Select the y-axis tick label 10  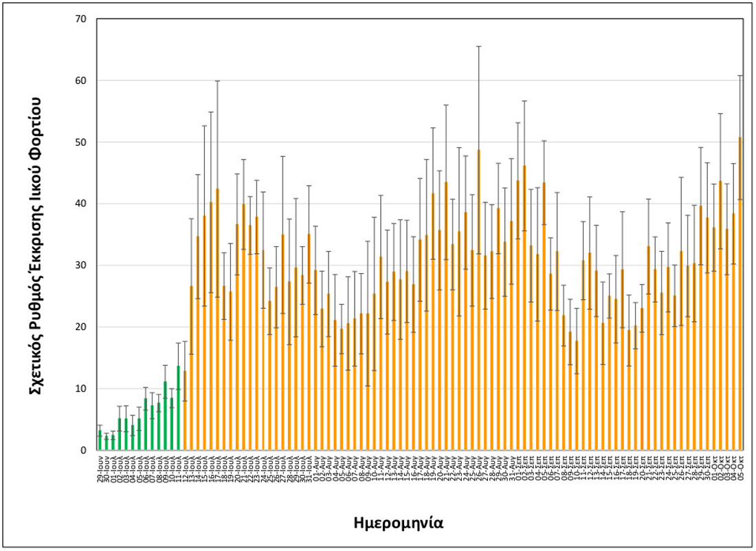[x=80, y=389]
